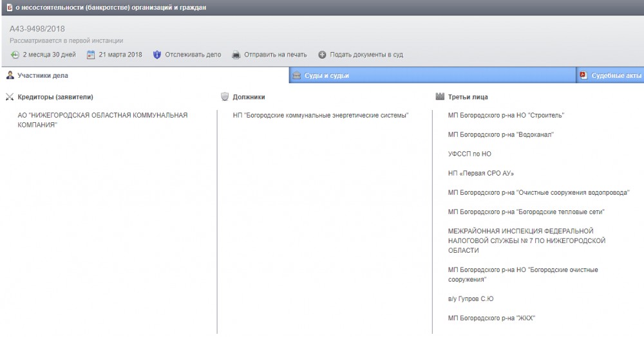Click the clock icon beside 2 месяца 30 дней
The image size is (644, 337).
tap(15, 55)
